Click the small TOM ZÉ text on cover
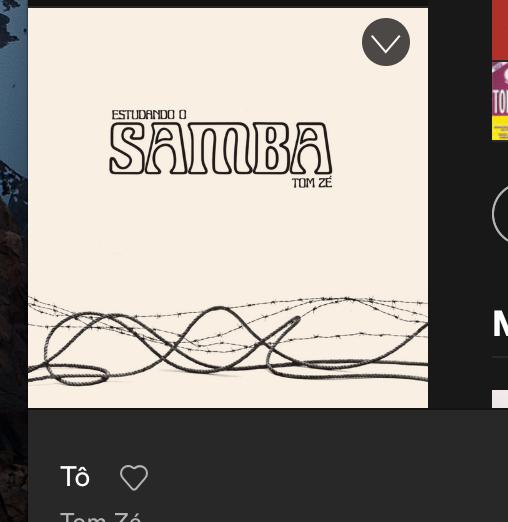508x522 pixels. 312,183
